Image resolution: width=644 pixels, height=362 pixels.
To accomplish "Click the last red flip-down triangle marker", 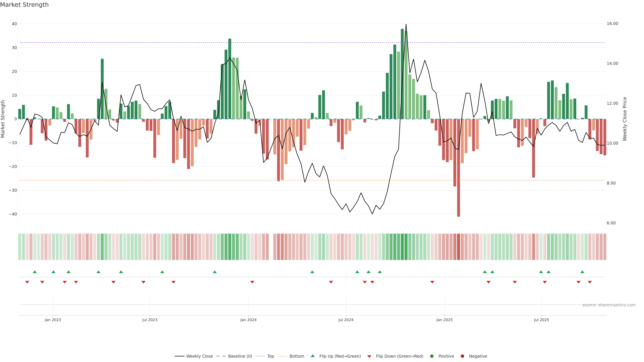I will click(x=590, y=282).
